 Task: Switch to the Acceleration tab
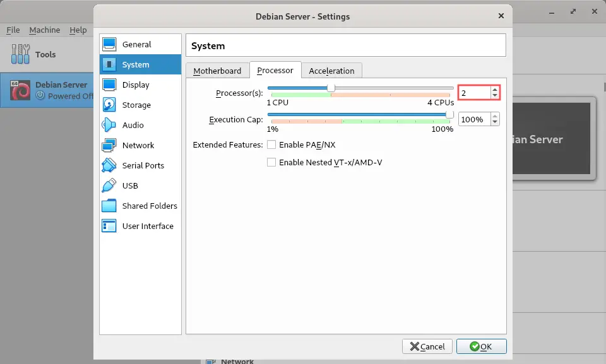(x=331, y=71)
